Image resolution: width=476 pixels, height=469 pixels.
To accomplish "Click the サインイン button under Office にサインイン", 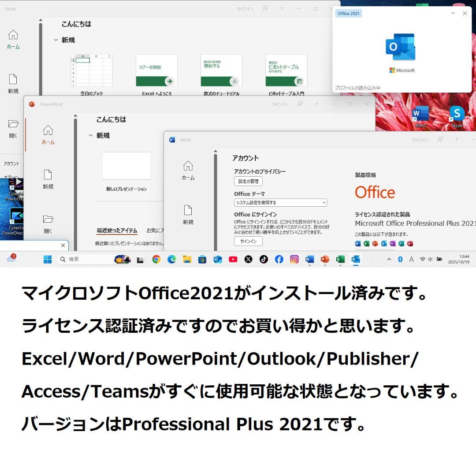I will pos(248,241).
